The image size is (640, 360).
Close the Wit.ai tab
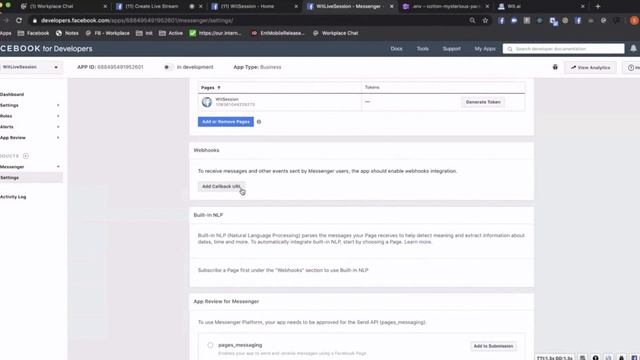click(582, 7)
